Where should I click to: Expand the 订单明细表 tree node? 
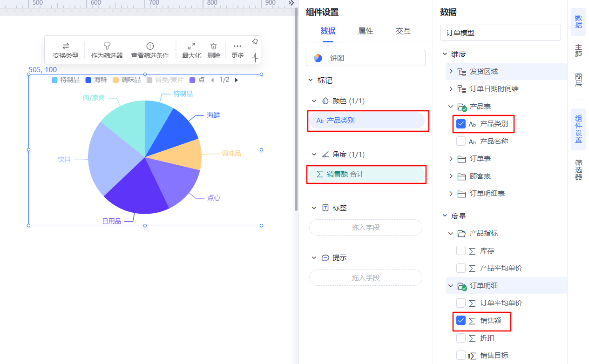click(x=451, y=194)
